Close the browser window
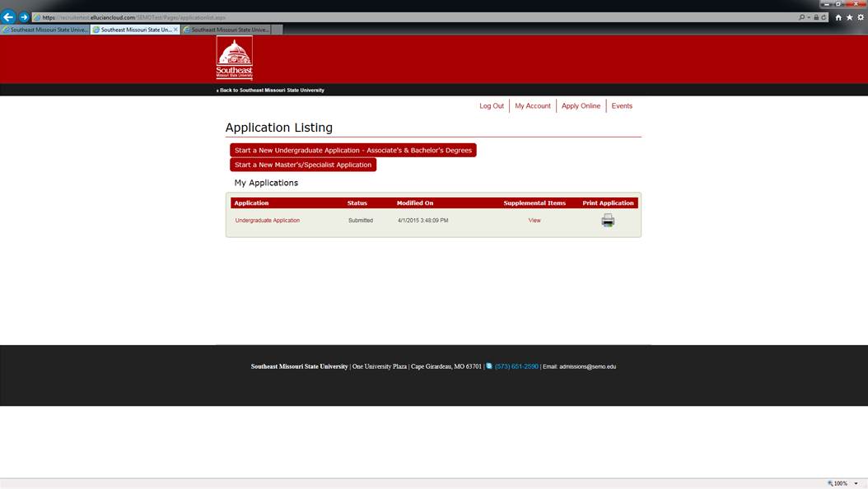The height and width of the screenshot is (489, 868). click(x=856, y=4)
